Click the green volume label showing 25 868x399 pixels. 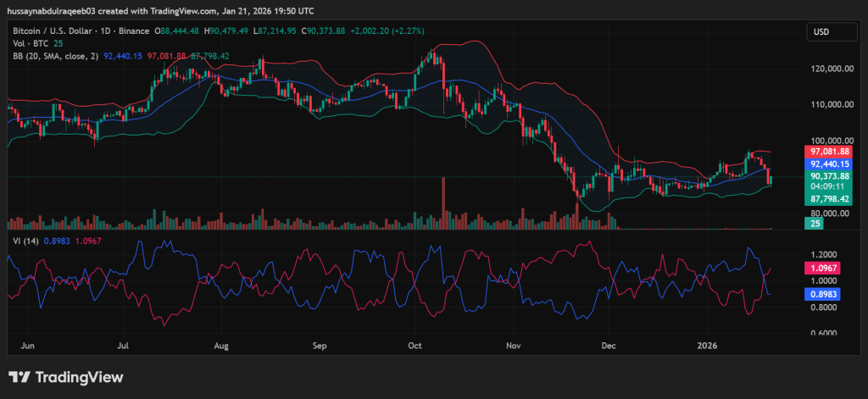coord(812,223)
